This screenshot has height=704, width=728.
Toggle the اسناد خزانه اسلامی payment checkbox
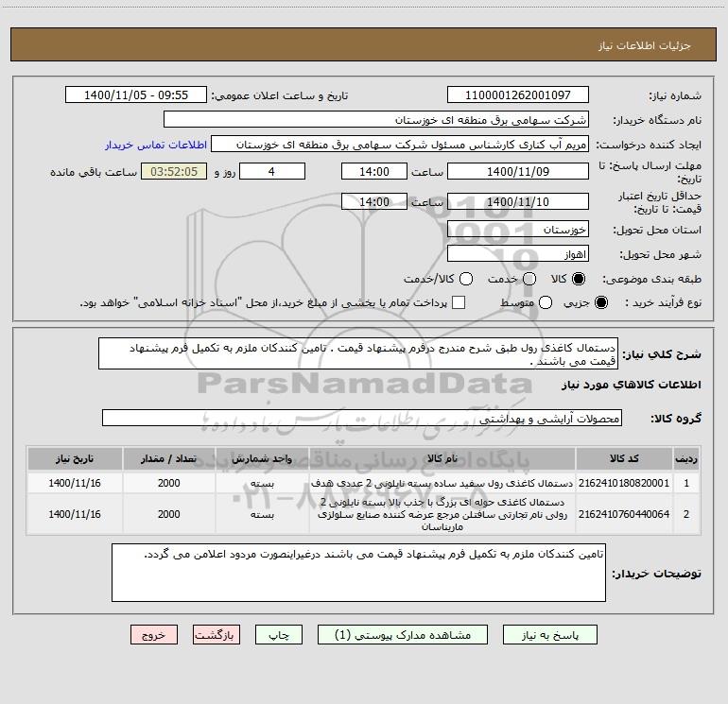[x=459, y=302]
